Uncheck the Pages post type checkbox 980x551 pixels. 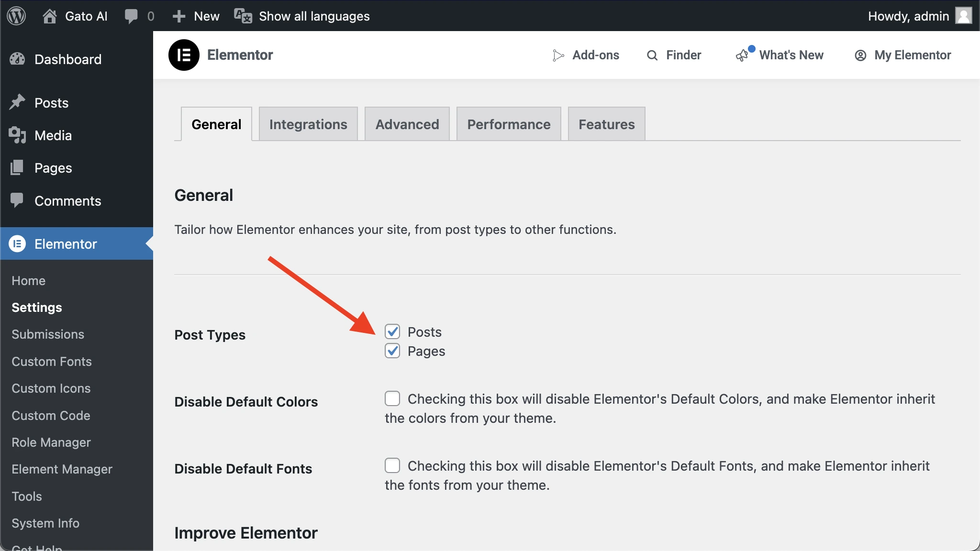point(392,351)
